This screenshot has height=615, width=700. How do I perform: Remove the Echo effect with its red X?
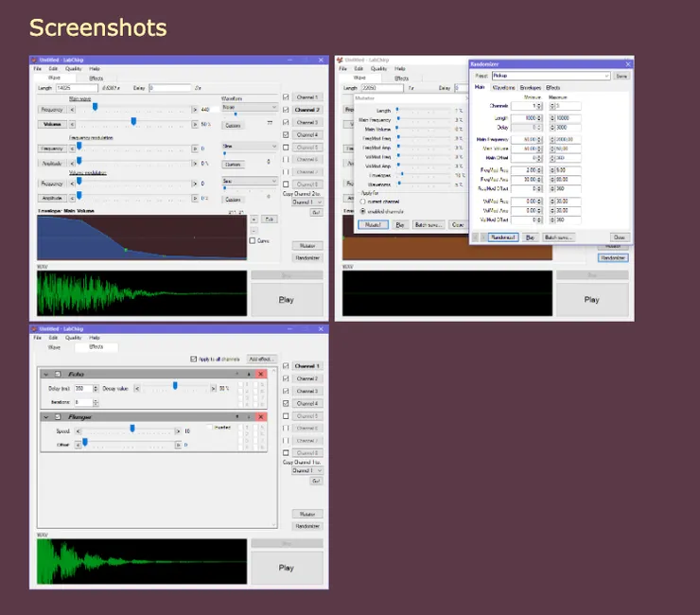(262, 375)
